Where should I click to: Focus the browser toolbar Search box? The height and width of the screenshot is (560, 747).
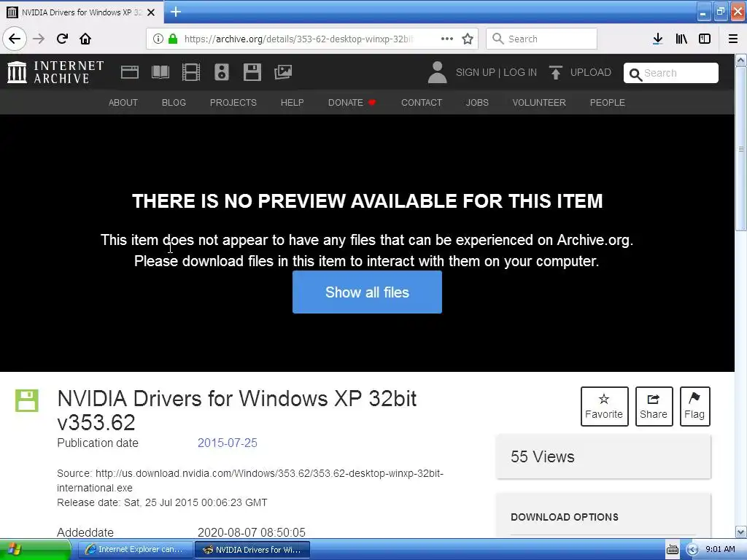542,39
